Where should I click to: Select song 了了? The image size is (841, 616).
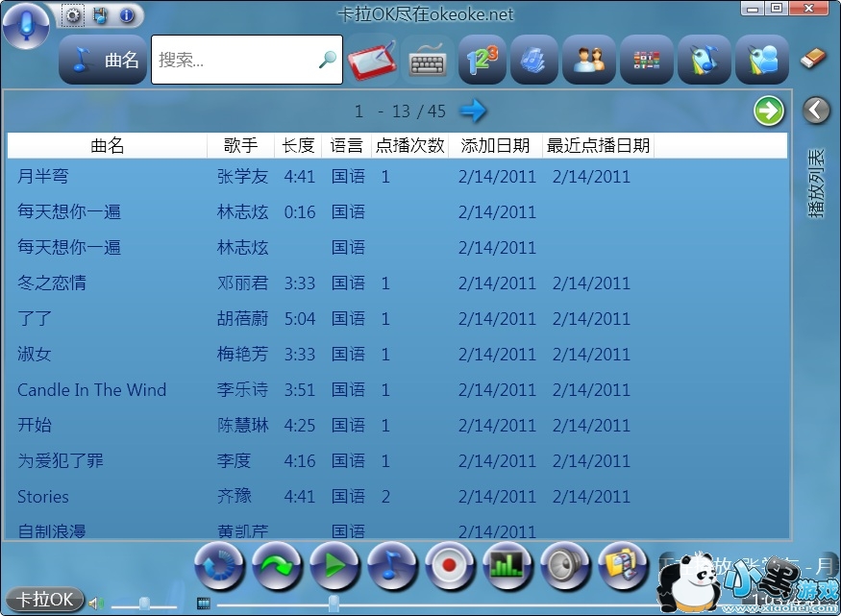35,318
